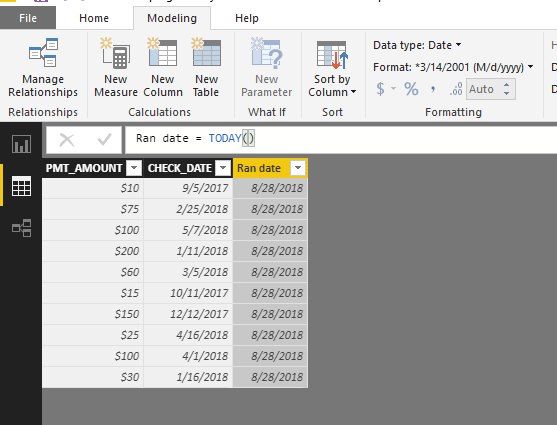Click the 3/5/2018 check date cell
This screenshot has height=425, width=557.
point(188,272)
